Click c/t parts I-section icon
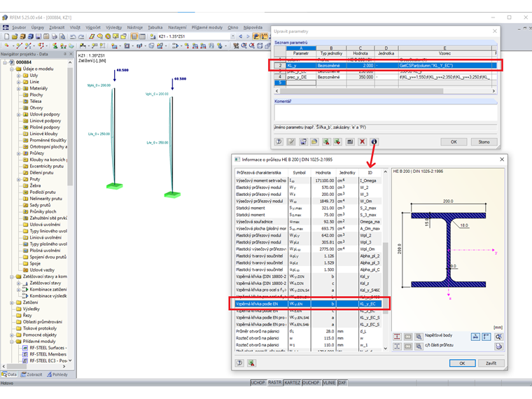Viewport: 532px width, 399px height. coord(397,346)
